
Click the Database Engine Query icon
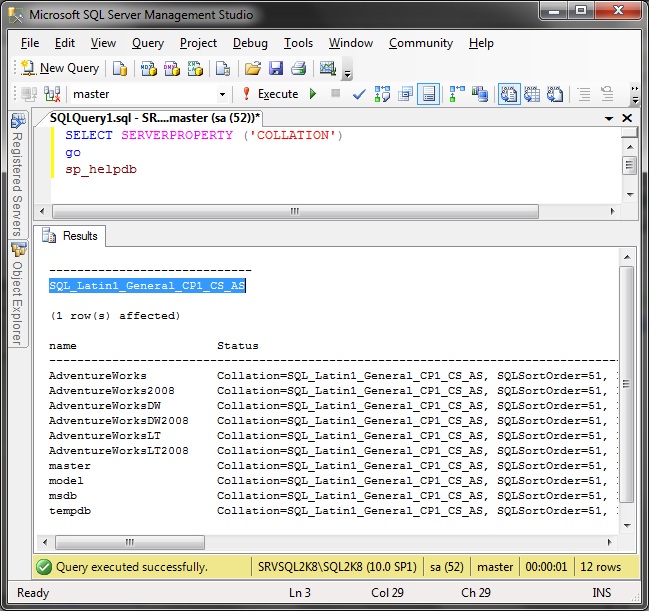tap(119, 68)
